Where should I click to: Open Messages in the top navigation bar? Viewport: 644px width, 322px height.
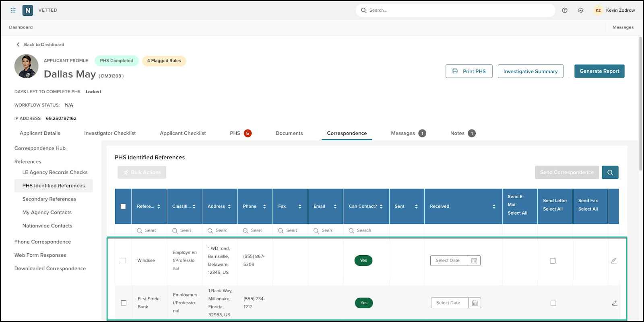click(623, 27)
